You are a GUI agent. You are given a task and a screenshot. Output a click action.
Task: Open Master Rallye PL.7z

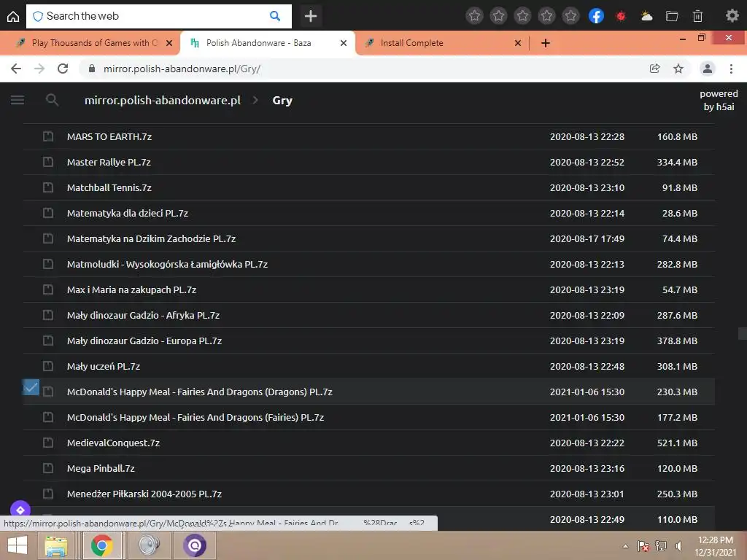pyautogui.click(x=368, y=163)
